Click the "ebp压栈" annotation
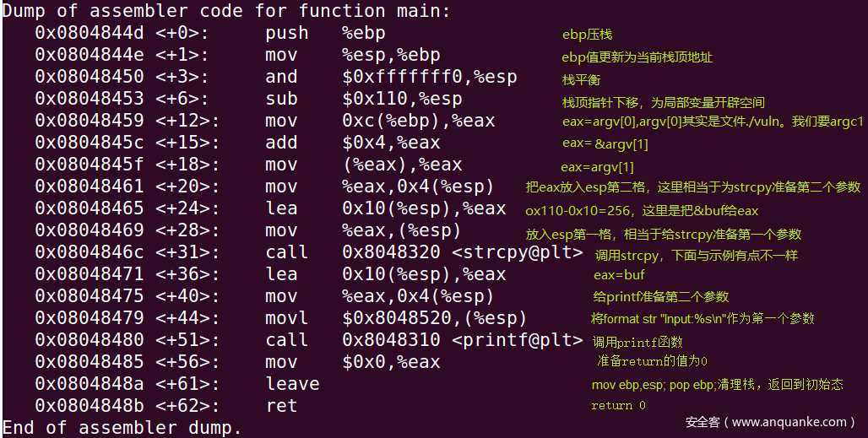The width and height of the screenshot is (868, 438). pyautogui.click(x=587, y=35)
